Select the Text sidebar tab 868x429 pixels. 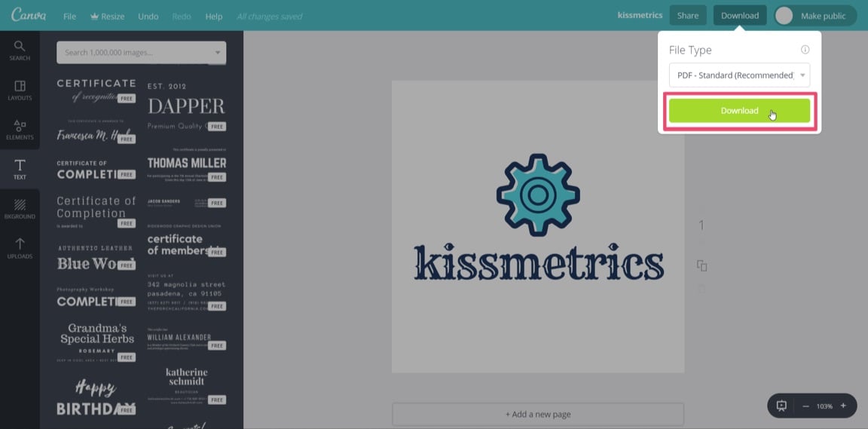coord(20,170)
